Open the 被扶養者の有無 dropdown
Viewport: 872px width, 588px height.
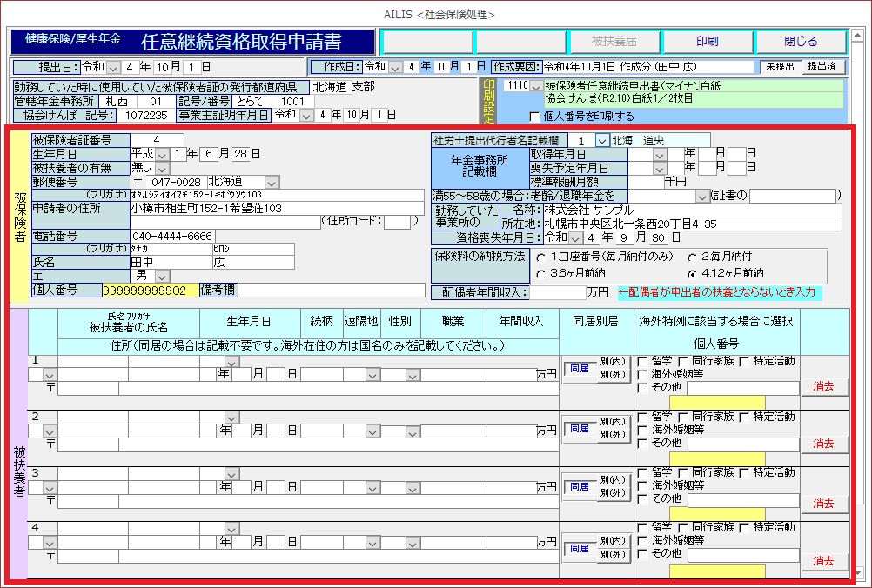(162, 168)
